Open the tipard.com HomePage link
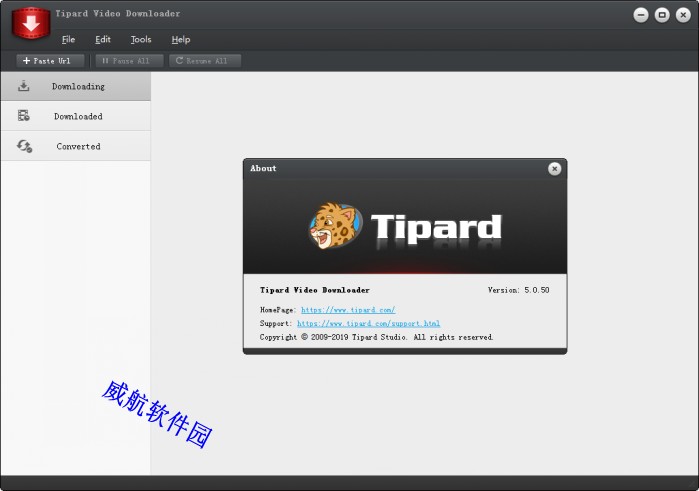Image resolution: width=699 pixels, height=491 pixels. 348,309
